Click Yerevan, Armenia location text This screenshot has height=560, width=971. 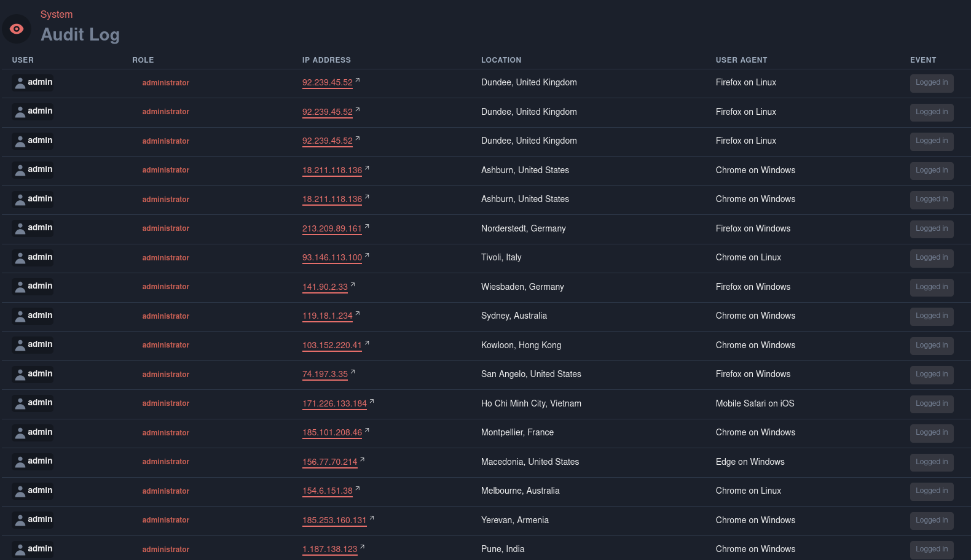(515, 520)
